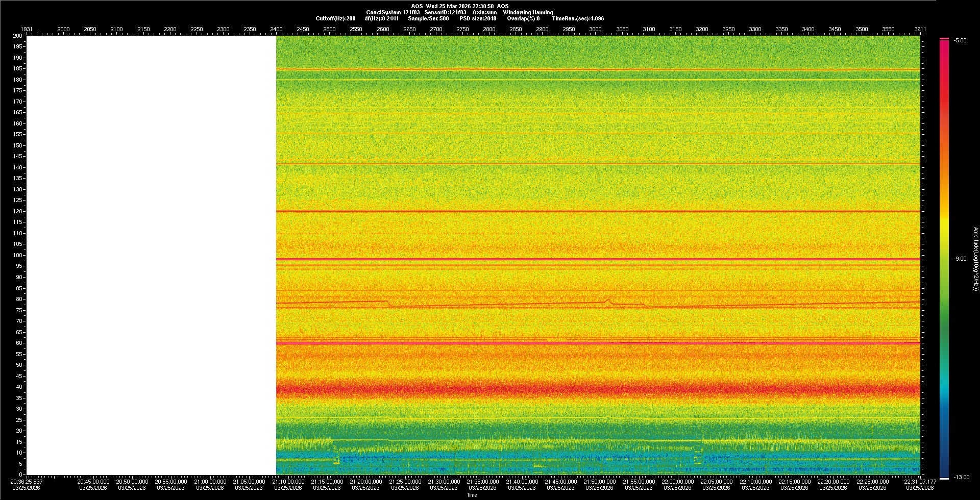Click the -5.00 marker atop the colorbar
Image resolution: width=980 pixels, height=500 pixels.
[960, 40]
